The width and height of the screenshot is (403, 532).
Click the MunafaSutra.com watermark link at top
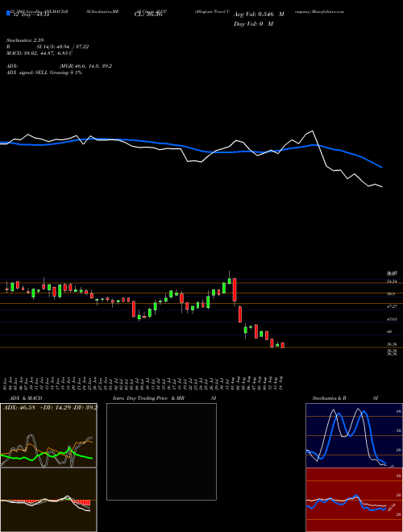[x=328, y=11]
